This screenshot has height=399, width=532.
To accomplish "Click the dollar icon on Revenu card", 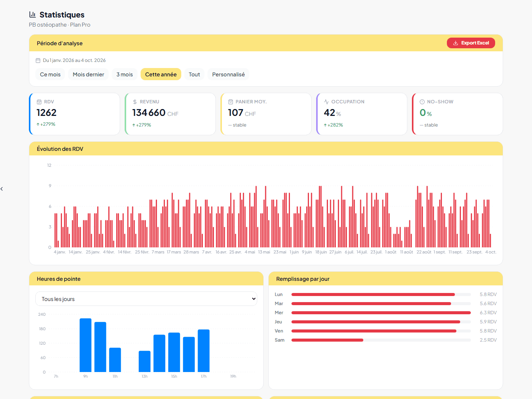I will coord(135,102).
